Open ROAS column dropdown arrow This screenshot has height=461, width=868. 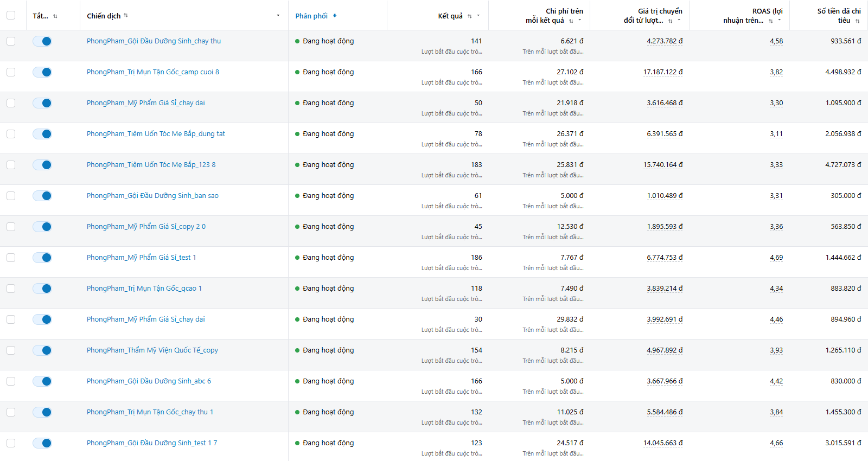click(780, 20)
